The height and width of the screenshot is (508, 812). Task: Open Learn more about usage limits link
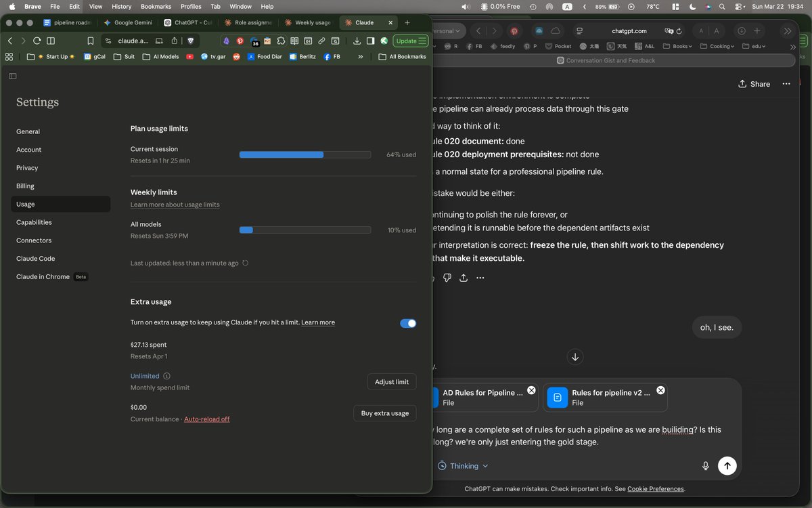tap(175, 205)
